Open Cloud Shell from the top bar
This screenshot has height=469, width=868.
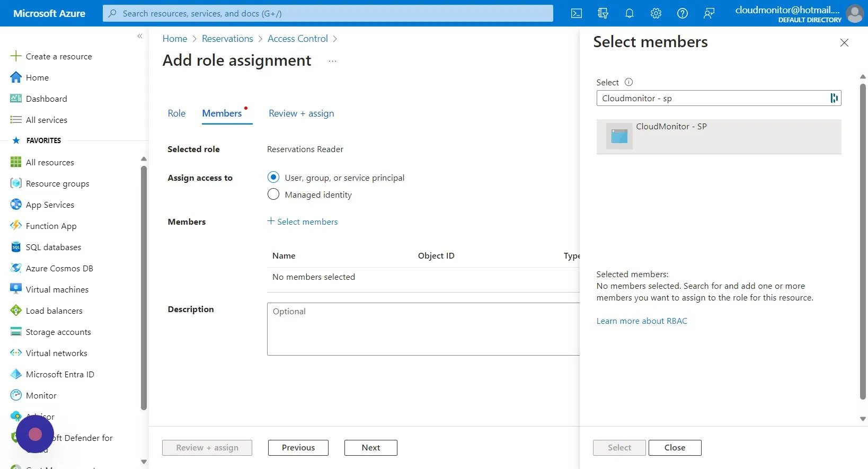[577, 13]
